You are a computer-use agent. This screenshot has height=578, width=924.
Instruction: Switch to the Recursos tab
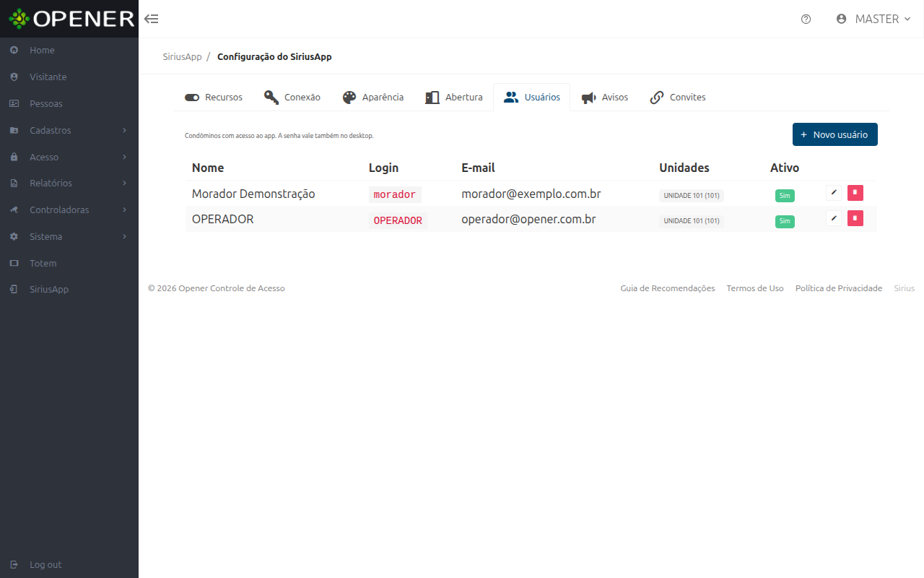point(214,97)
